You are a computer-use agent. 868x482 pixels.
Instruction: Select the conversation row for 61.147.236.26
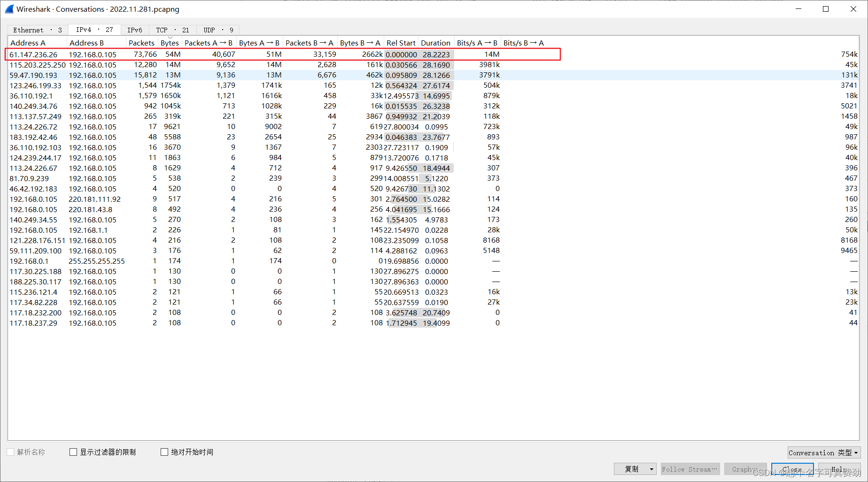pyautogui.click(x=434, y=54)
